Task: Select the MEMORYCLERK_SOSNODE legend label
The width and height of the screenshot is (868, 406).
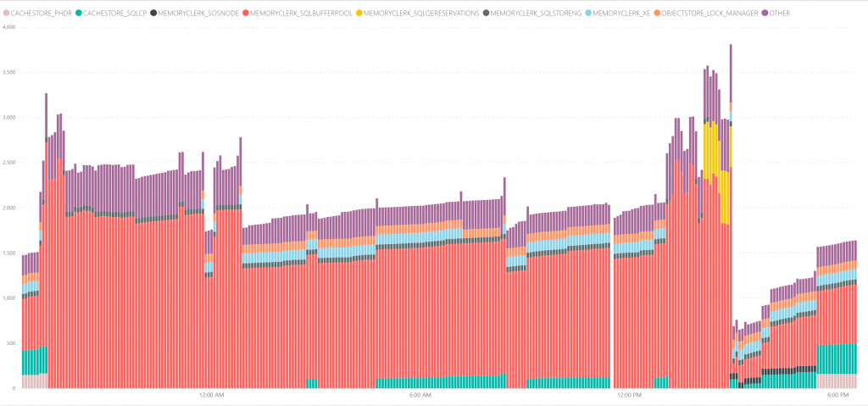Action: pos(198,13)
